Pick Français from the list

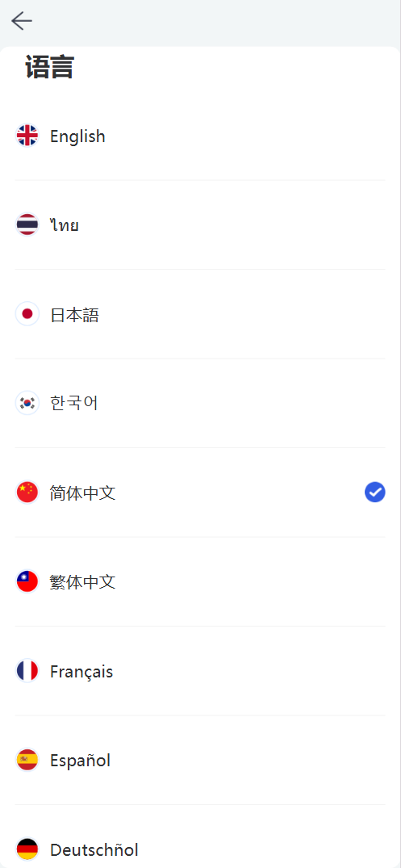pos(200,671)
